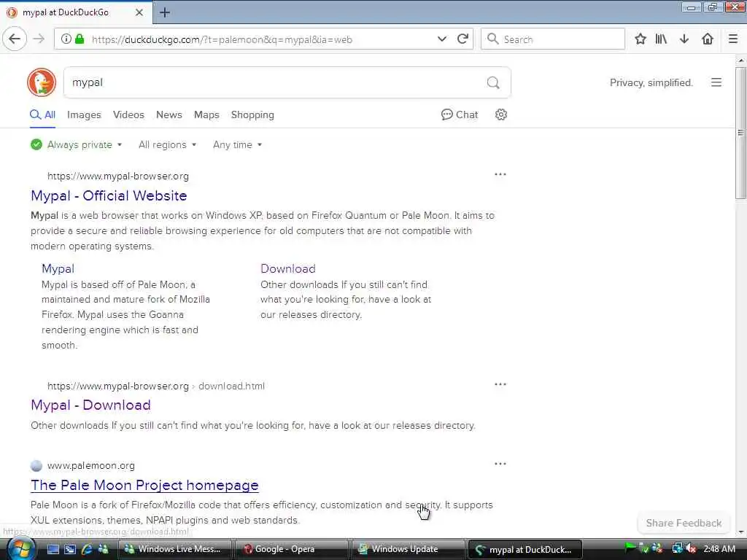Expand the Any time filter dropdown
This screenshot has height=560, width=747.
pos(237,145)
